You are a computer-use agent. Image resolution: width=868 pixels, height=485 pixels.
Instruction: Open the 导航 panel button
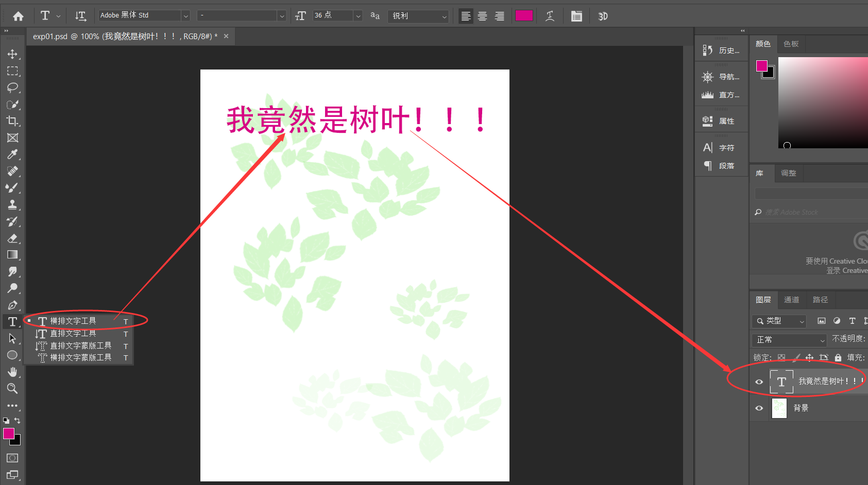tap(721, 77)
